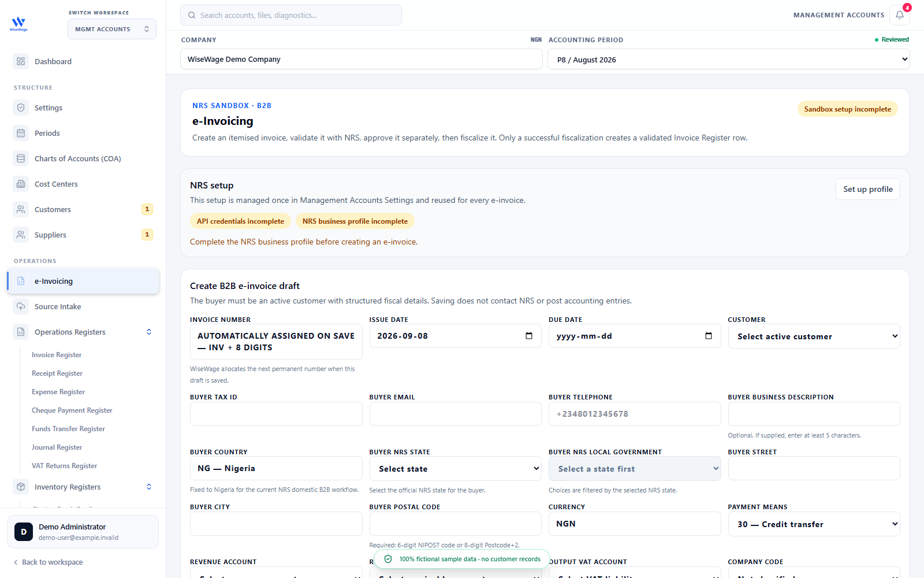Open the VAT Returns Register
Image resolution: width=924 pixels, height=578 pixels.
click(65, 466)
